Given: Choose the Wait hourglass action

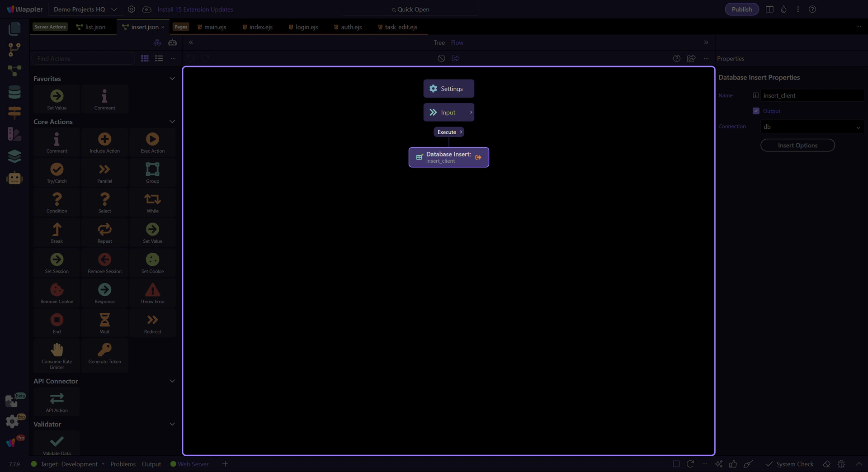Looking at the screenshot, I should point(104,320).
